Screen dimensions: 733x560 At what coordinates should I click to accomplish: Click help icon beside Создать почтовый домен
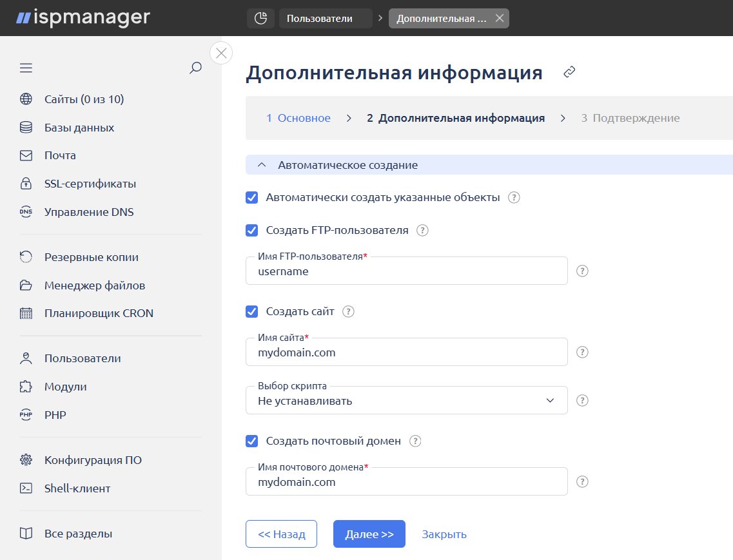[x=415, y=441]
